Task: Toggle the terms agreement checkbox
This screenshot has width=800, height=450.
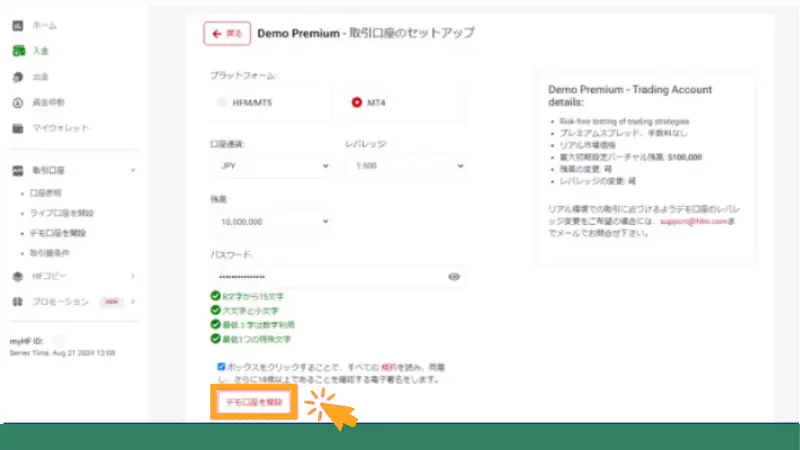Action: coord(221,366)
